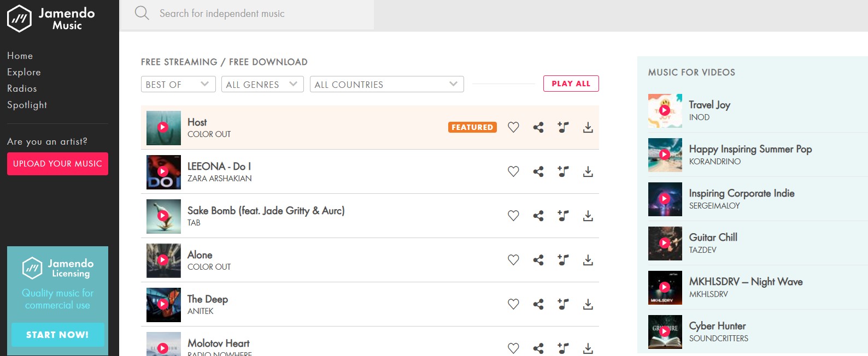Open the ALL GENRES dropdown
This screenshot has width=868, height=356.
click(x=262, y=84)
